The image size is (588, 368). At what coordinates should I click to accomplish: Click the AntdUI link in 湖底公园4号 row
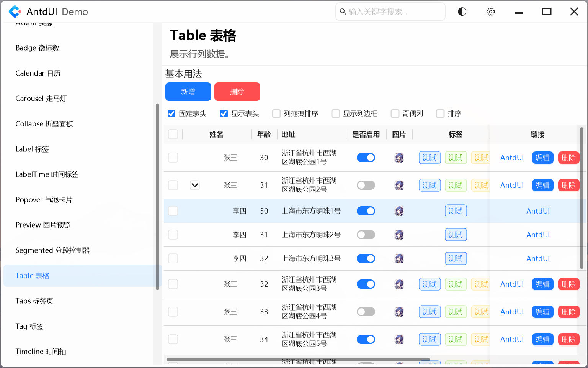[512, 312]
